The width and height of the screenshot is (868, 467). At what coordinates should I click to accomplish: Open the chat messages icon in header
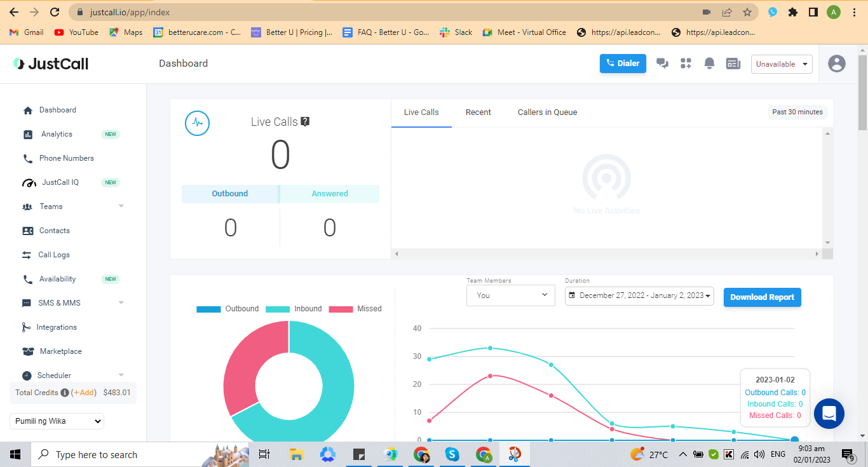[x=662, y=64]
